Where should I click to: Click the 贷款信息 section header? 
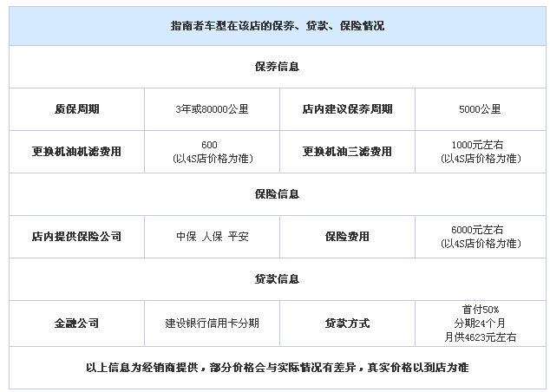click(x=277, y=279)
